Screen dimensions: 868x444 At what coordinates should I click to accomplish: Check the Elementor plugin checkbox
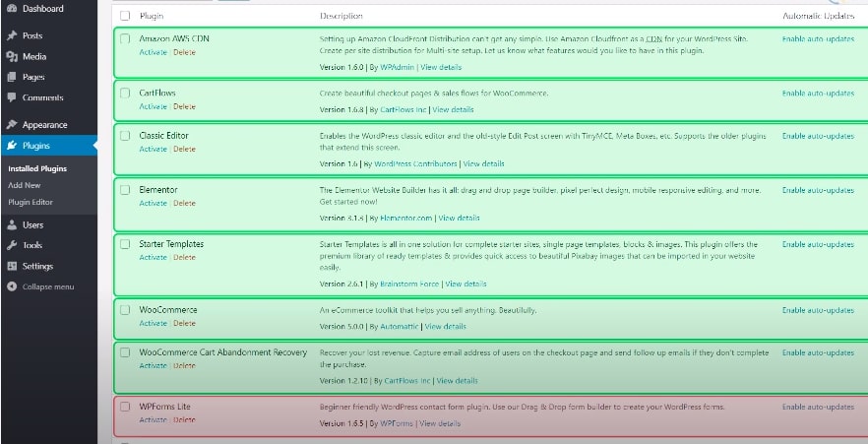(125, 190)
